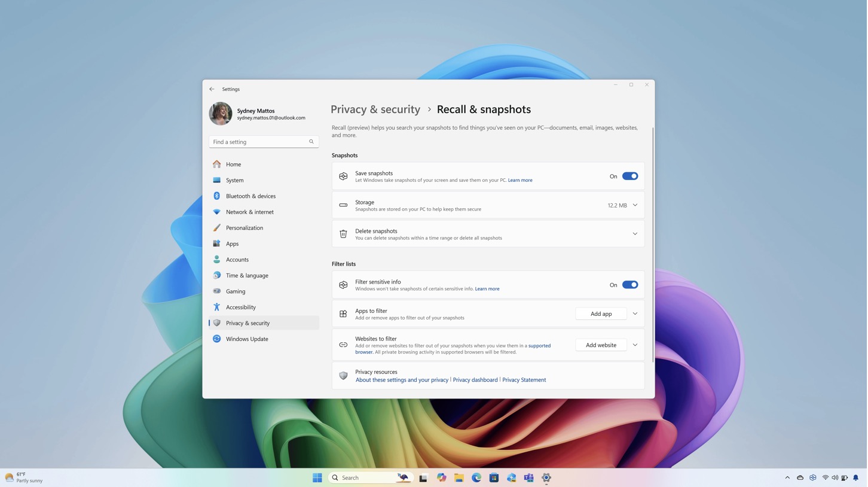Open Microsoft Edge from the taskbar
The width and height of the screenshot is (868, 487).
(x=476, y=477)
